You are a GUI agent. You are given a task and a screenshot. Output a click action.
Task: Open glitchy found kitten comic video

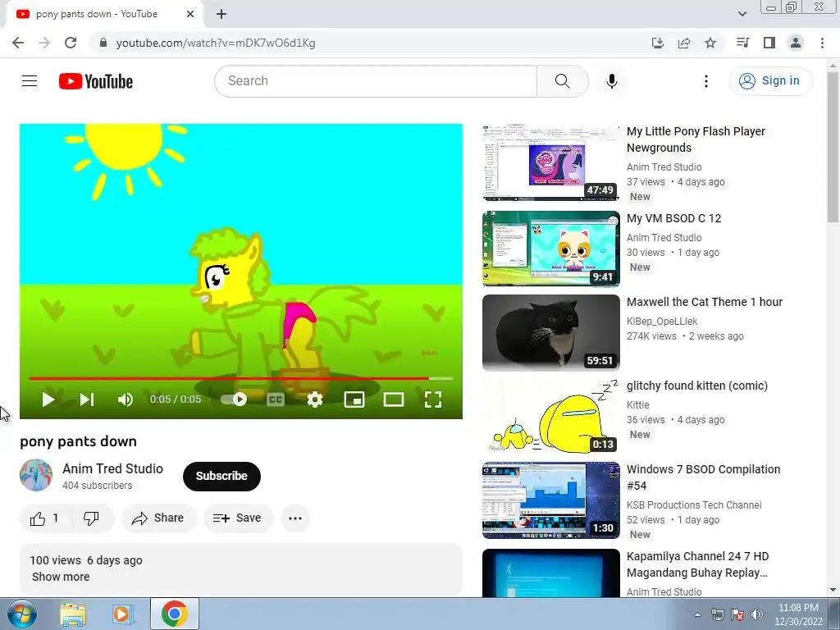697,386
